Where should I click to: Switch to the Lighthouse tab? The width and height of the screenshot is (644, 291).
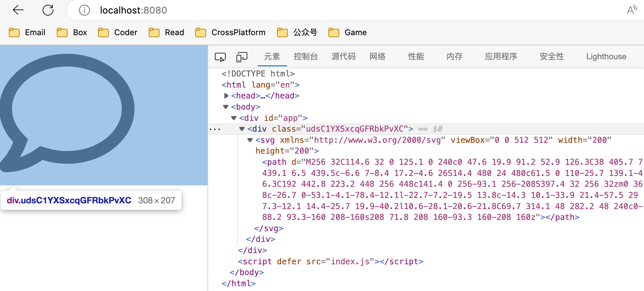(606, 57)
